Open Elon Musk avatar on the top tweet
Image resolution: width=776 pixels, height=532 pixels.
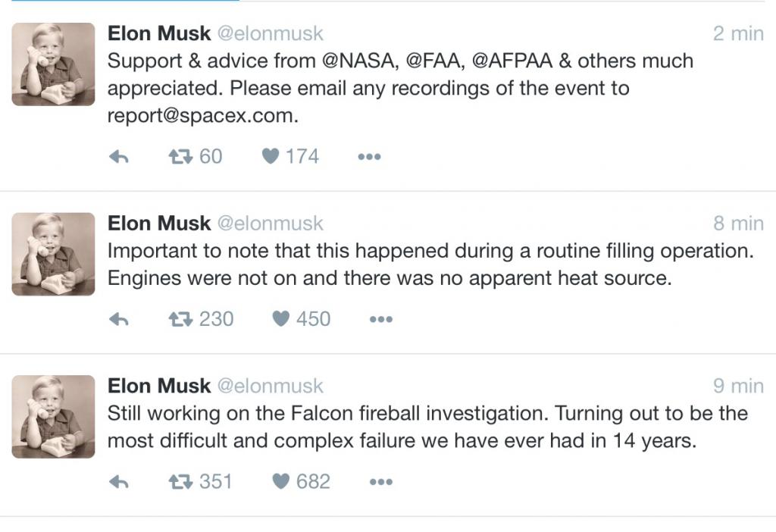pos(54,64)
